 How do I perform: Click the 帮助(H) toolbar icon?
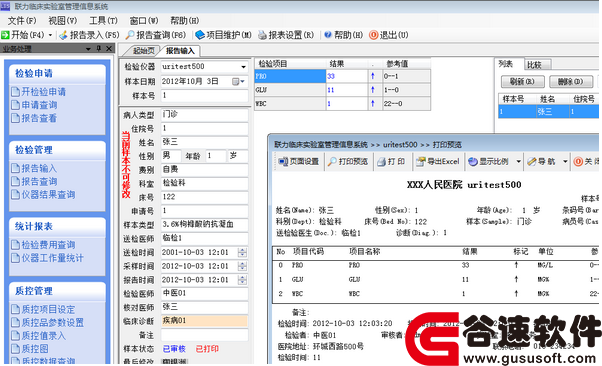[327, 35]
